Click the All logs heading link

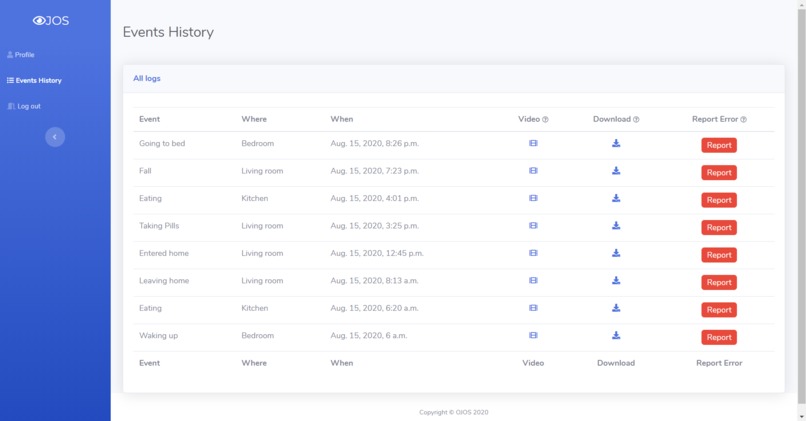tap(147, 78)
